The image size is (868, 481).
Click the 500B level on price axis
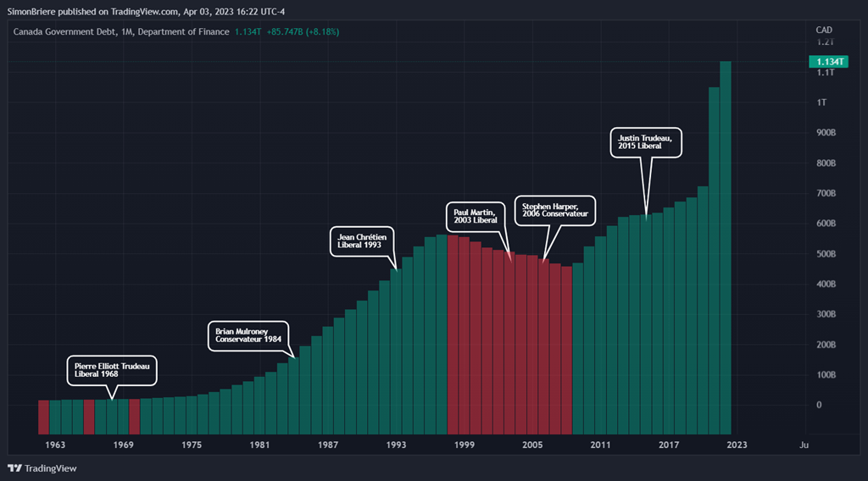825,254
